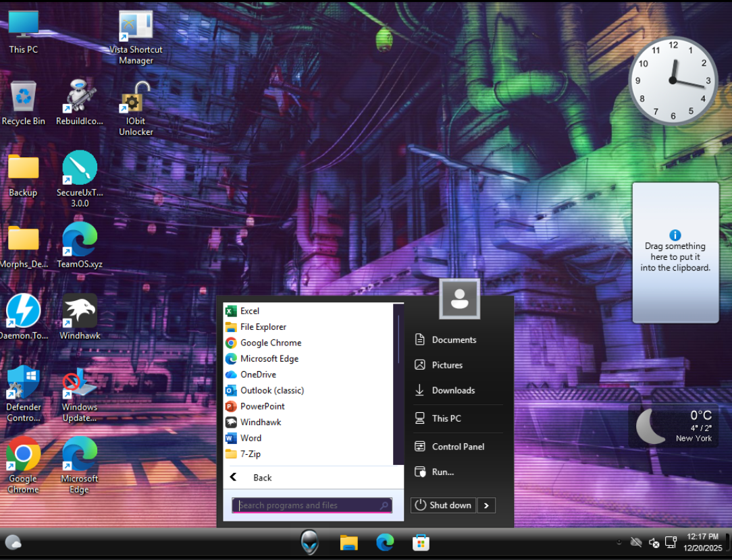Open Outlook (classic) from Start menu

(309, 390)
